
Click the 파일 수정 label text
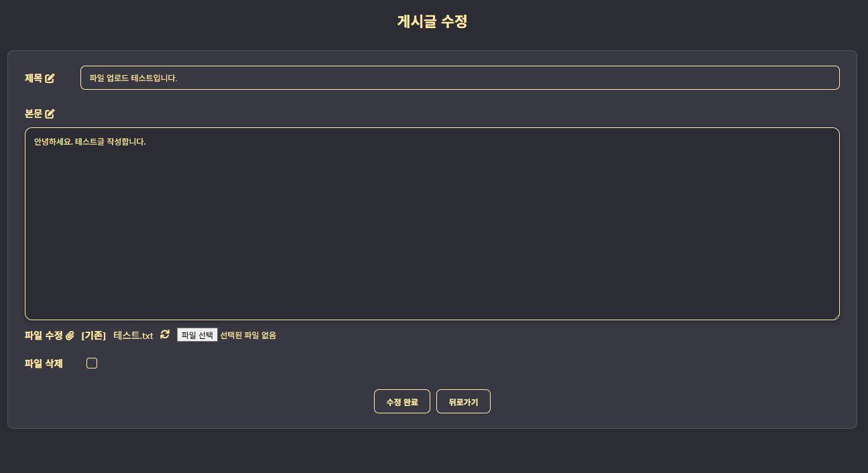pyautogui.click(x=44, y=336)
